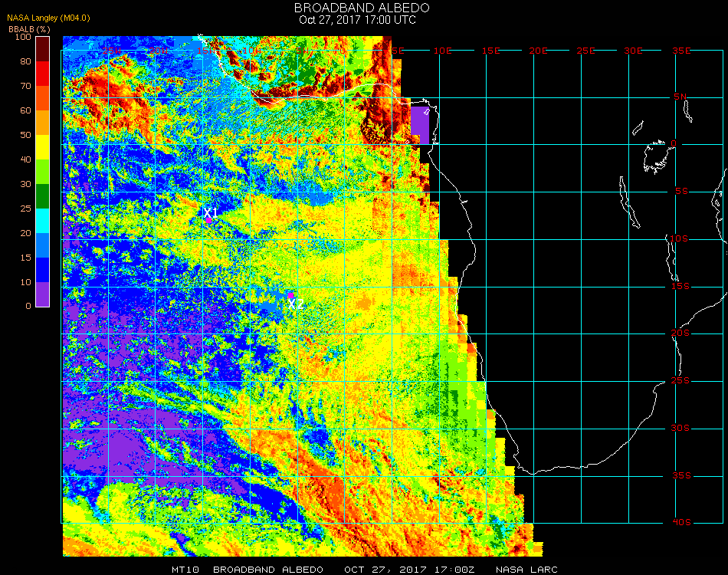Select the dark maroon 80-100 legend swatch
Viewport: 728px width, 575px height.
pos(43,49)
